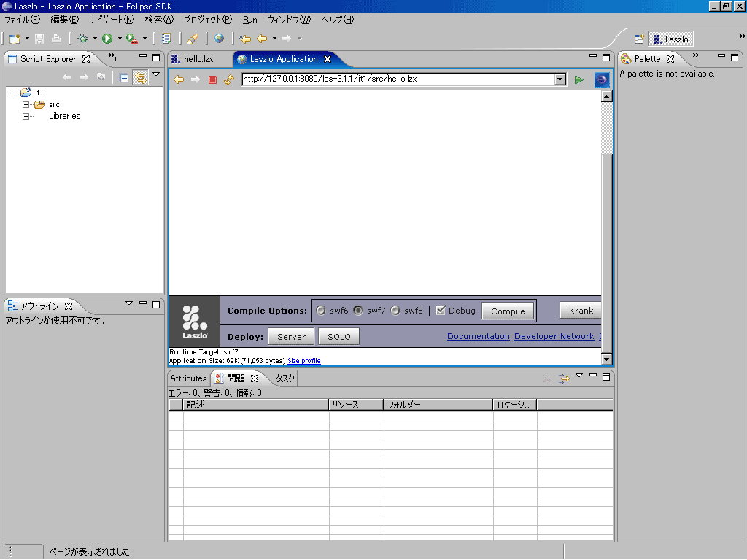Click the New wizard toolbar icon
Image resolution: width=747 pixels, height=560 pixels.
(15, 39)
